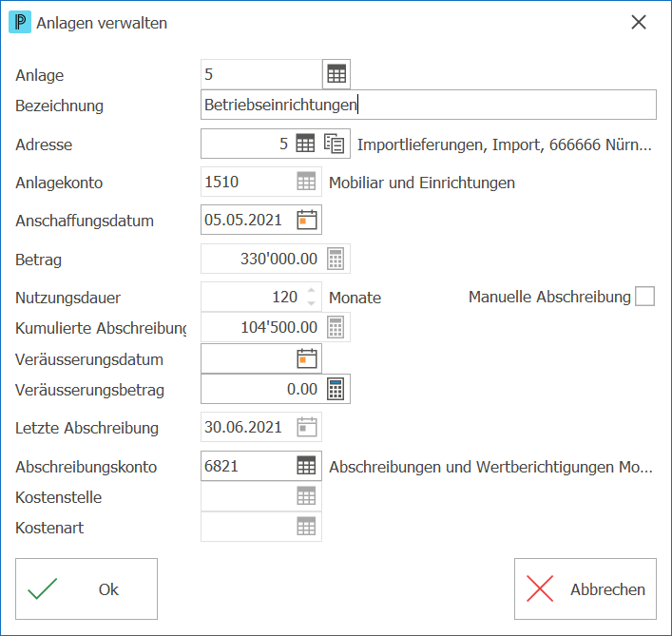Click the 'Manuelle Abschreibung' label text
672x636 pixels.
click(549, 297)
